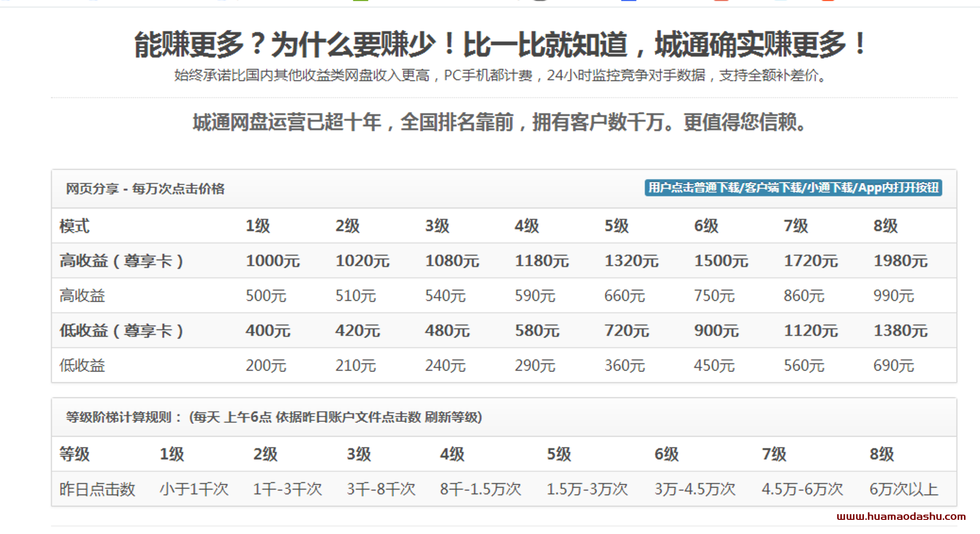Image resolution: width=980 pixels, height=534 pixels.
Task: Select the 等级 column header
Action: pos(74,454)
